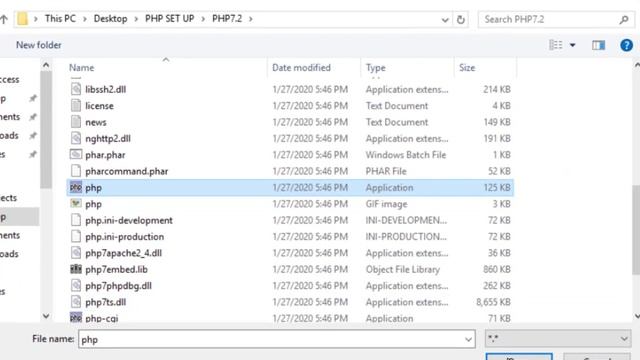The width and height of the screenshot is (640, 360).
Task: Open the view options dropdown arrow
Action: 573,45
